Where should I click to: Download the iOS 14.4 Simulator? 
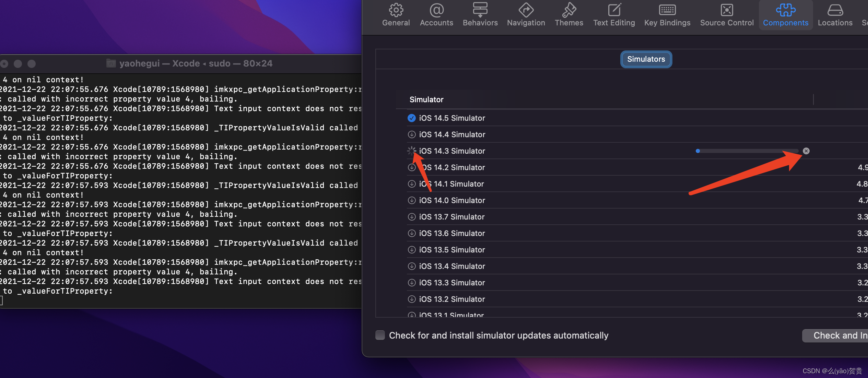coord(412,134)
